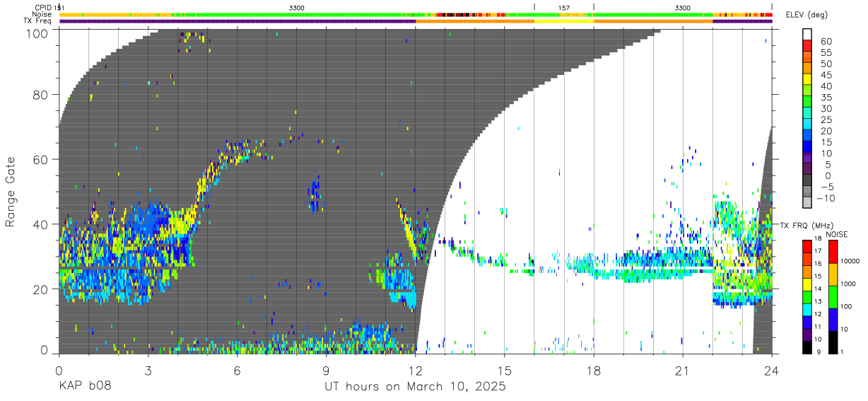Click the range gate tick label '60'

click(x=41, y=159)
